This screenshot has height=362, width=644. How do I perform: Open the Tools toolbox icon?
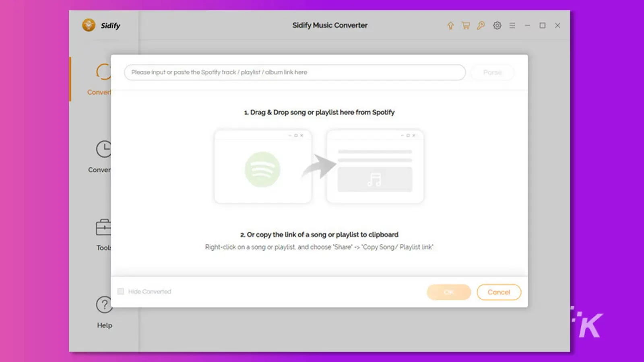pos(103,227)
